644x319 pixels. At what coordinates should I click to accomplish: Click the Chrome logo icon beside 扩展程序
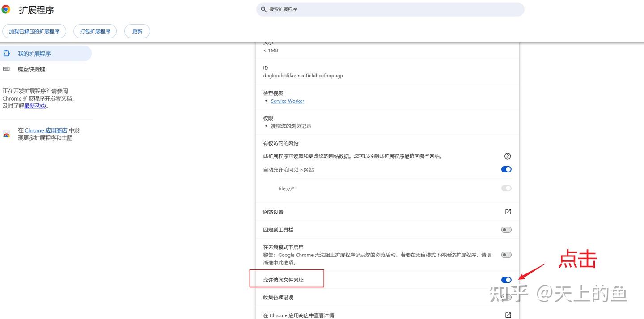(x=6, y=9)
